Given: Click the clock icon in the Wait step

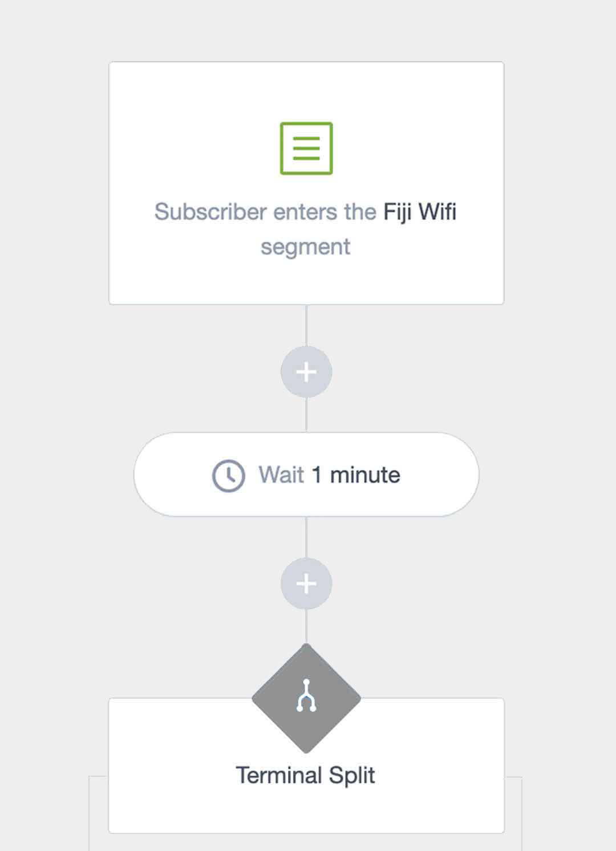Looking at the screenshot, I should pyautogui.click(x=228, y=475).
